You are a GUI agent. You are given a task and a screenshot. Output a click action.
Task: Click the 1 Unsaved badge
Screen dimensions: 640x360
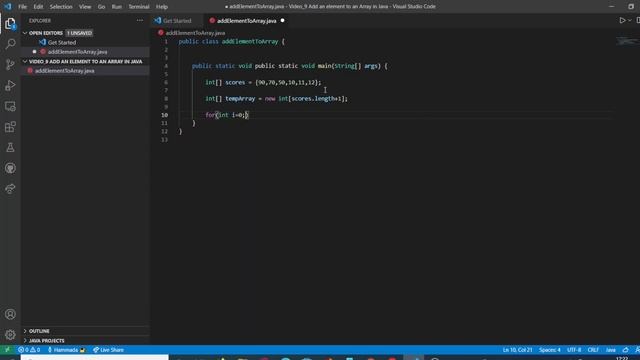[x=80, y=33]
